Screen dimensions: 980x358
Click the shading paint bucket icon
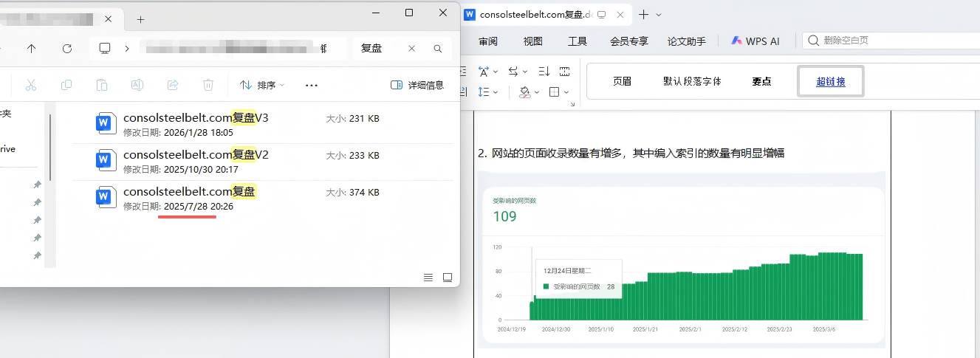(x=524, y=92)
